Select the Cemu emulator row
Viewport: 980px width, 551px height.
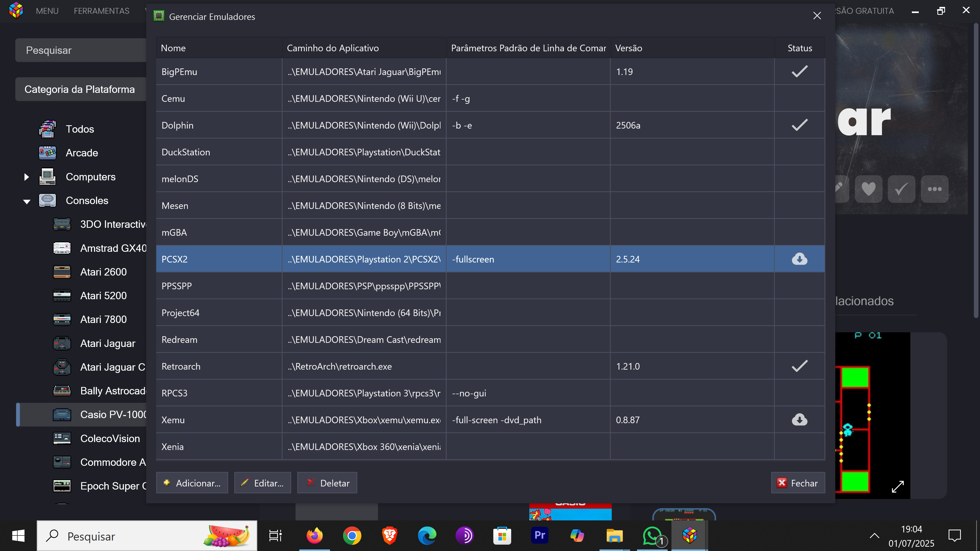[x=490, y=98]
